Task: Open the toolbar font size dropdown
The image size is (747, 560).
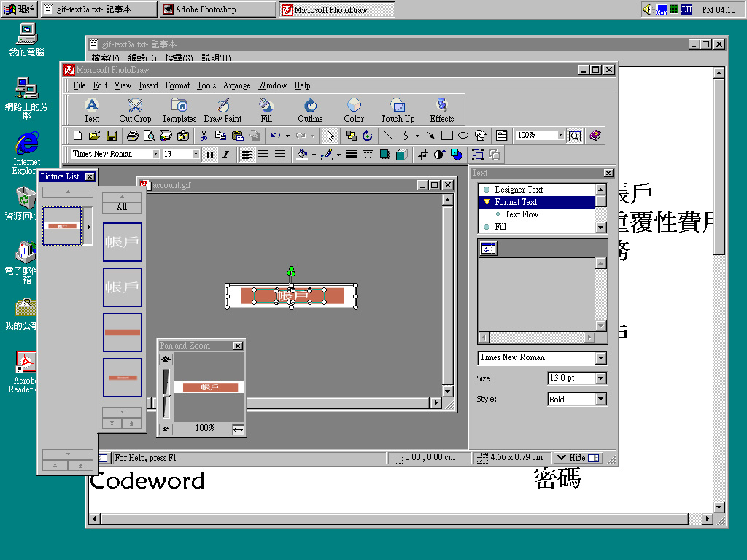Action: point(196,154)
